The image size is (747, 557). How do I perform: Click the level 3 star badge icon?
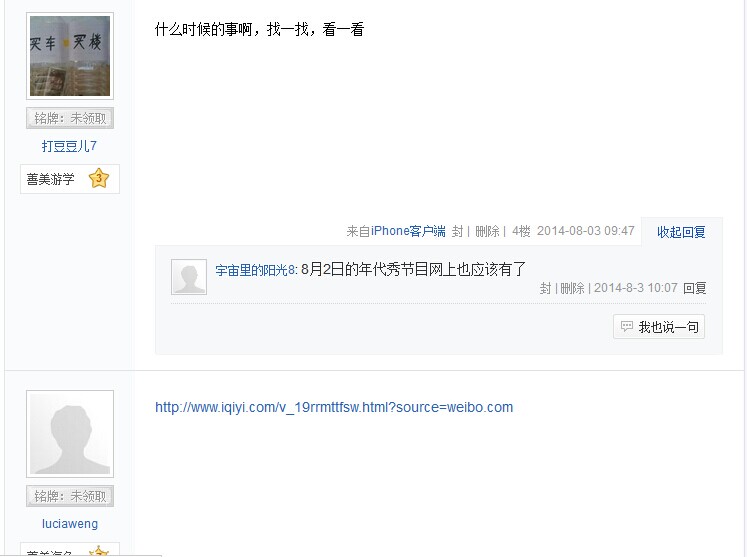pyautogui.click(x=99, y=179)
